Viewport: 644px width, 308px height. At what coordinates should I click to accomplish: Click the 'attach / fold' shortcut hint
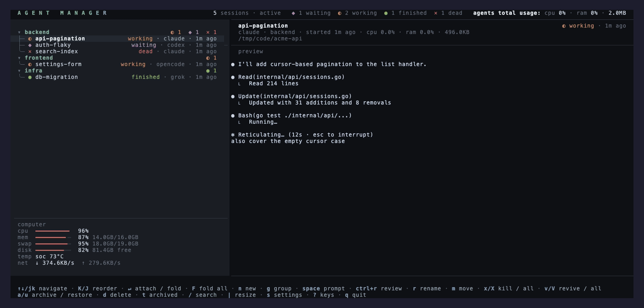coord(154,289)
